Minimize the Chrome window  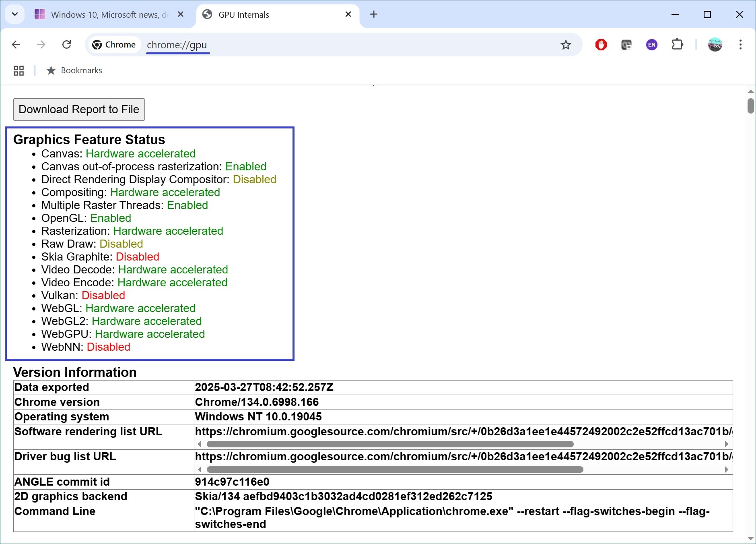pyautogui.click(x=675, y=14)
